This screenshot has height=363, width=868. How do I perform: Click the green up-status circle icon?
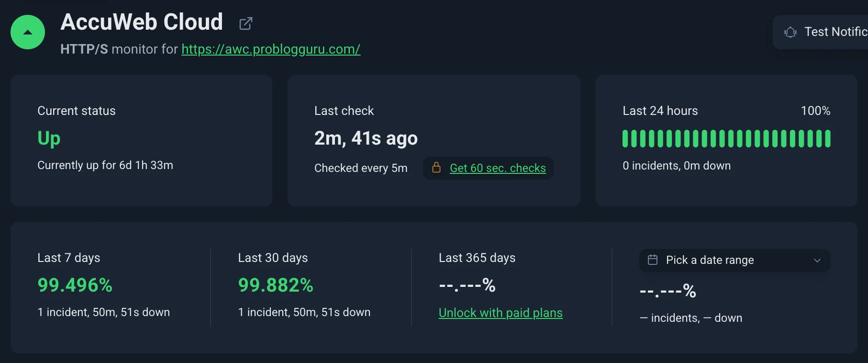tap(28, 32)
